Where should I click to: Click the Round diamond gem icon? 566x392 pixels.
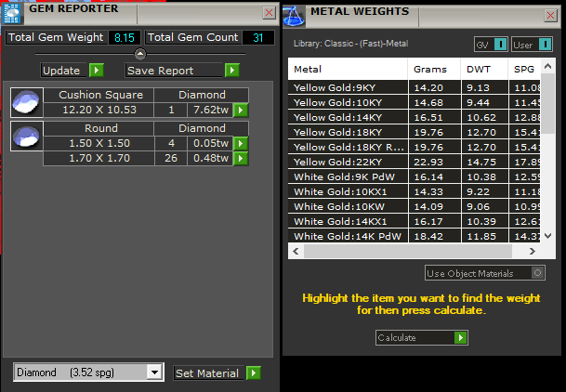tap(28, 136)
